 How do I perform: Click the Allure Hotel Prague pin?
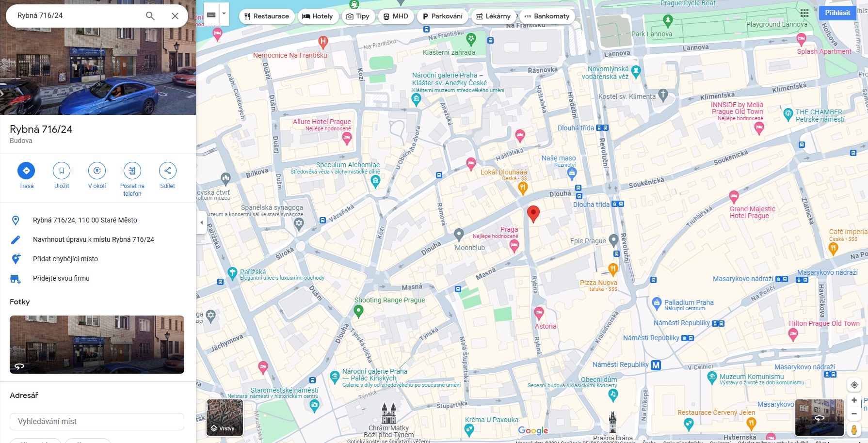point(347,139)
